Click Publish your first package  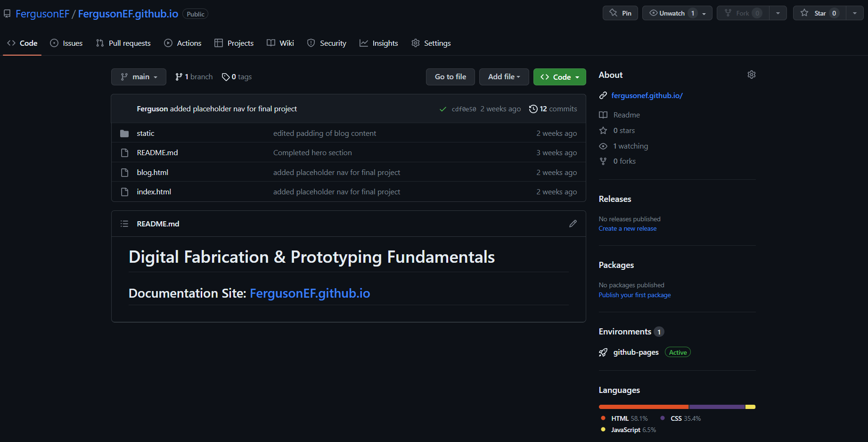tap(635, 295)
